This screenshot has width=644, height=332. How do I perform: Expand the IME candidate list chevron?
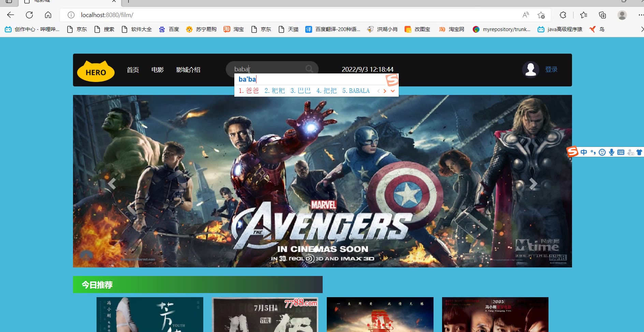coord(393,91)
